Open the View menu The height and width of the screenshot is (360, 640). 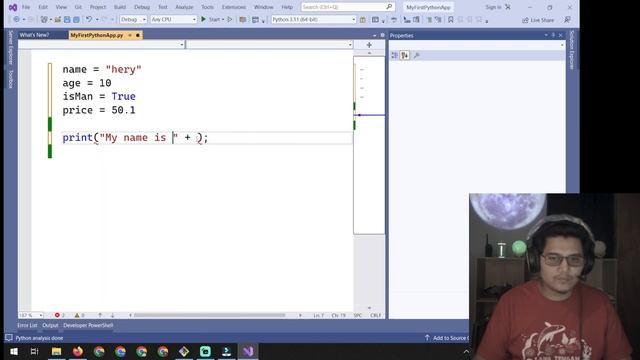click(61, 7)
